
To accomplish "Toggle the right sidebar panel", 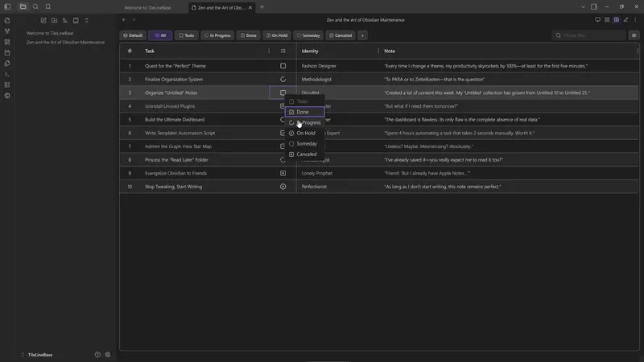I will coord(594,6).
